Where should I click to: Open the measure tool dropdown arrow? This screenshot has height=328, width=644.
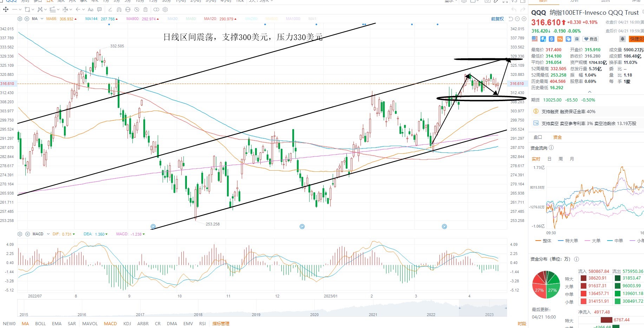pyautogui.click(x=71, y=9)
